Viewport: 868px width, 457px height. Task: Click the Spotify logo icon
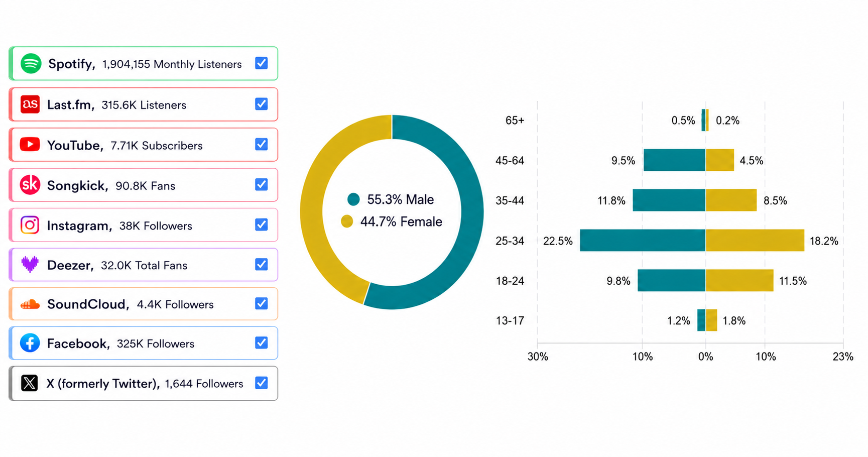[x=31, y=64]
